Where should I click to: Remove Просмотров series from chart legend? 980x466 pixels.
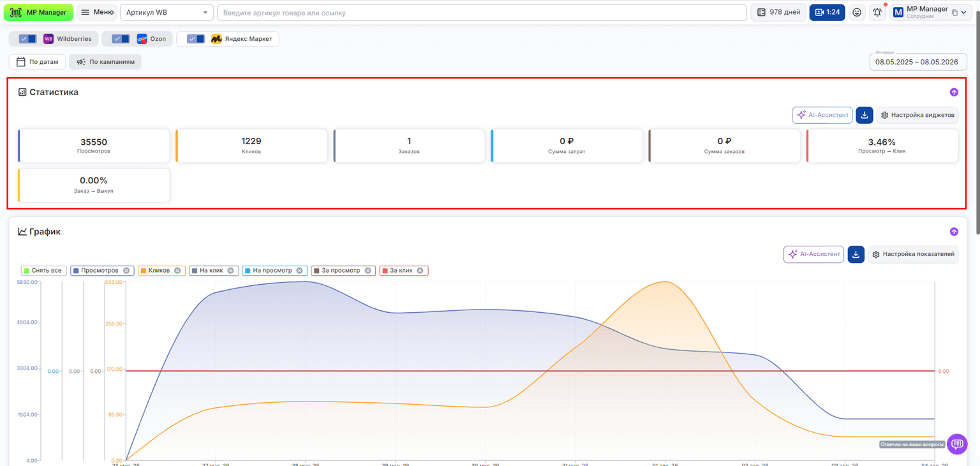126,271
